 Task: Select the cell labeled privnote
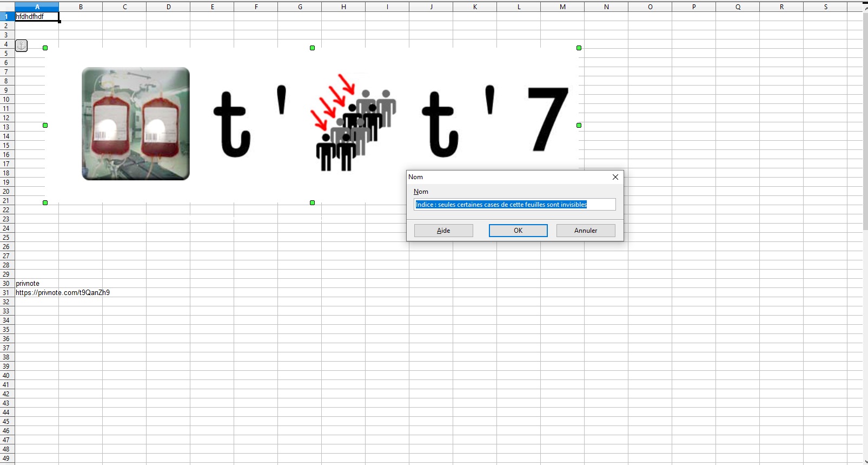click(x=28, y=284)
